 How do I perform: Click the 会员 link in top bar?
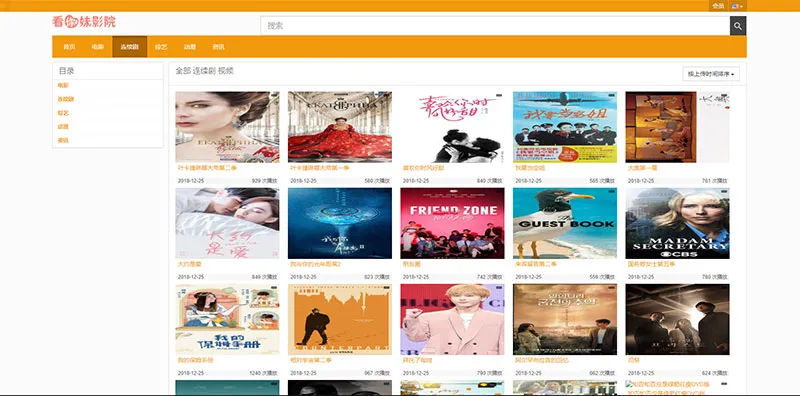point(718,6)
